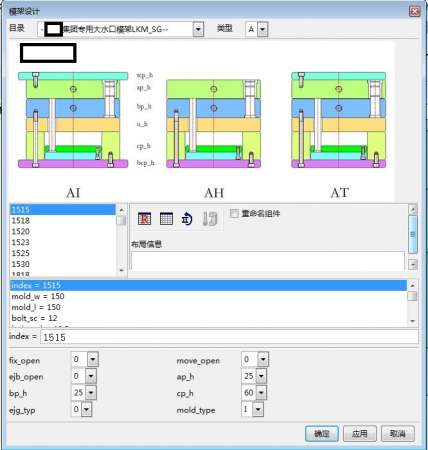Click the index value input field
The height and width of the screenshot is (450, 428).
click(x=229, y=337)
